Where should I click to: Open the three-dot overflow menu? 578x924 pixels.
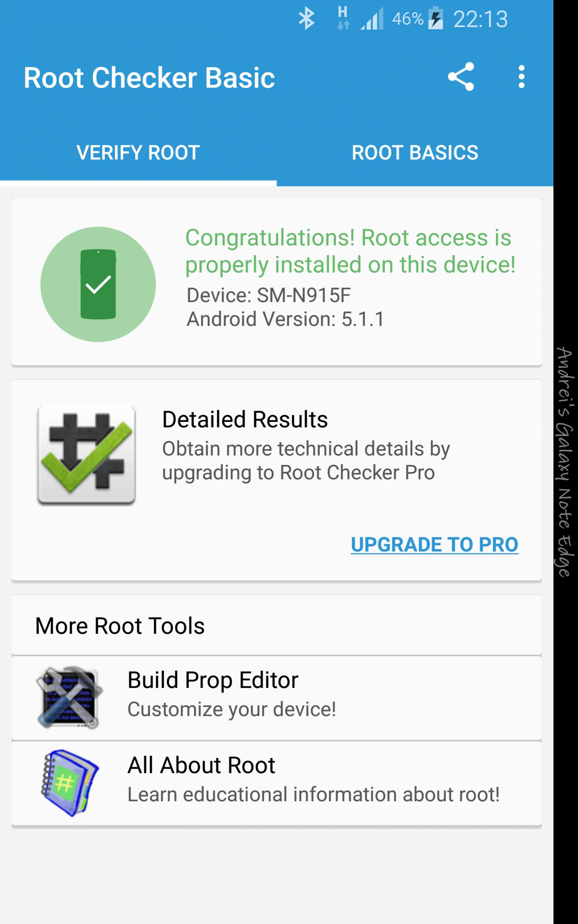coord(521,77)
